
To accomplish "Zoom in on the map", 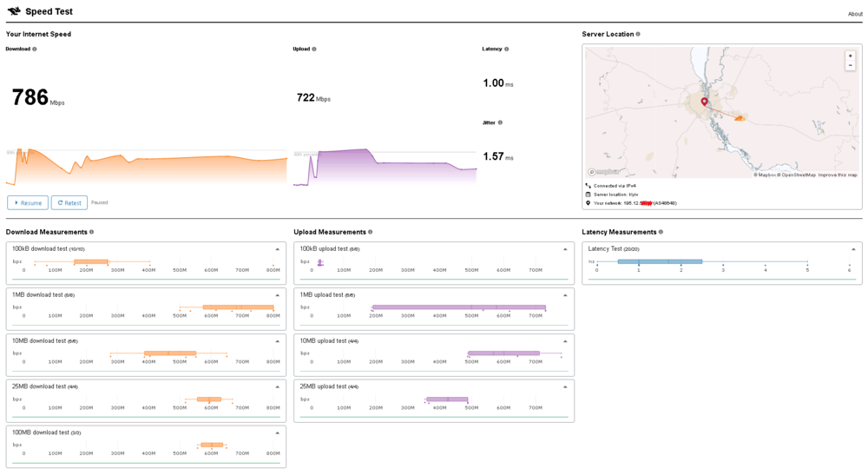I will coord(850,56).
